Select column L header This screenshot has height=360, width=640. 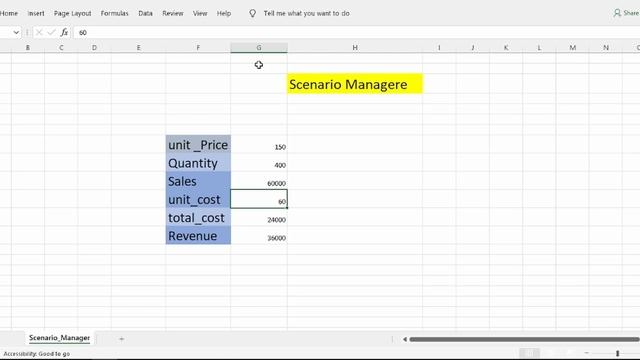(539, 48)
